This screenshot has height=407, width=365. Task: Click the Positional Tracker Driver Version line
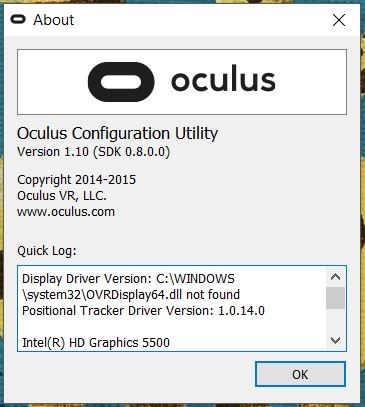tap(143, 311)
